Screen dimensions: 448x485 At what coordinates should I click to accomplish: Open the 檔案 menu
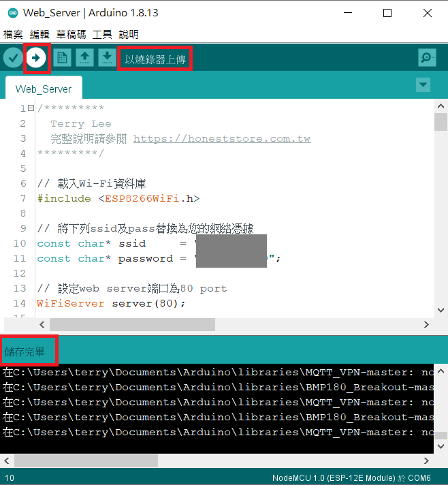pos(13,34)
